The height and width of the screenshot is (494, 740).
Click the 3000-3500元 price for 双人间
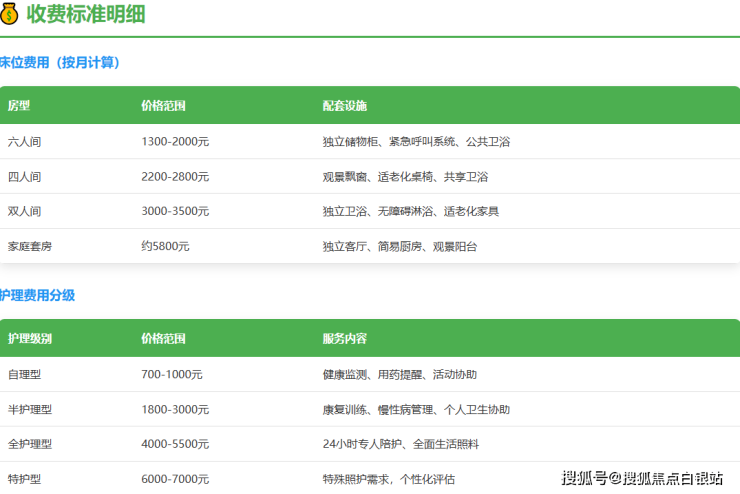(x=175, y=211)
